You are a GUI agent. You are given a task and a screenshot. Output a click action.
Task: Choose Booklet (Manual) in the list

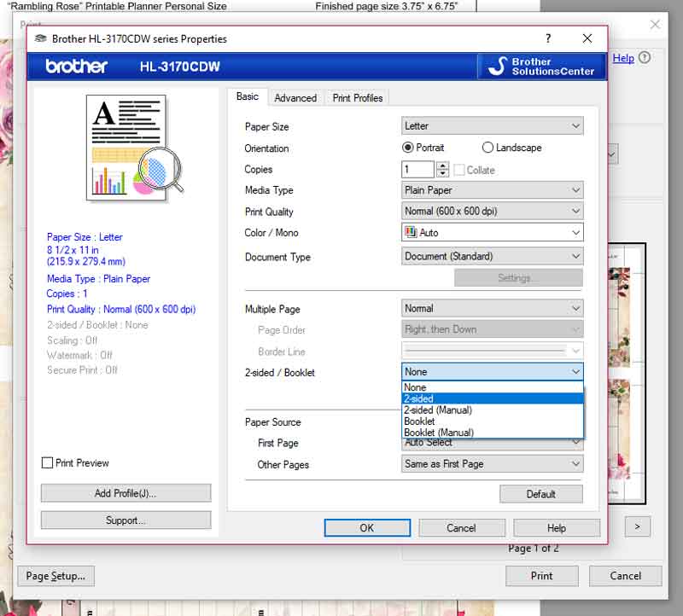click(x=493, y=433)
